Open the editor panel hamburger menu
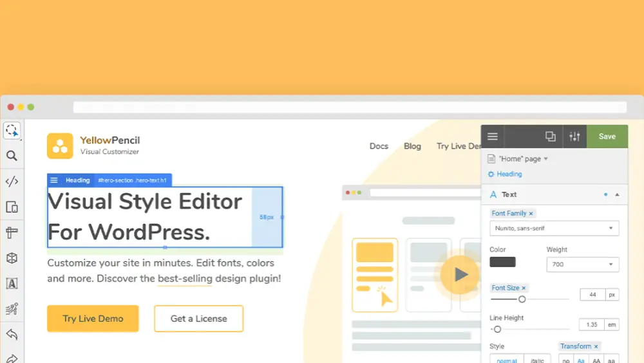 [x=493, y=136]
